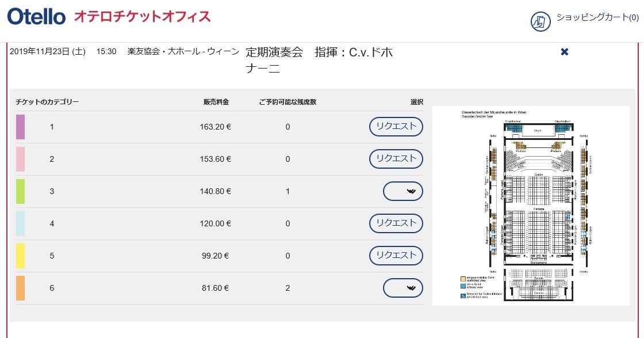Screen dimensions: 644x338
Task: Click the purple category 1 color swatch
Action: (21, 127)
